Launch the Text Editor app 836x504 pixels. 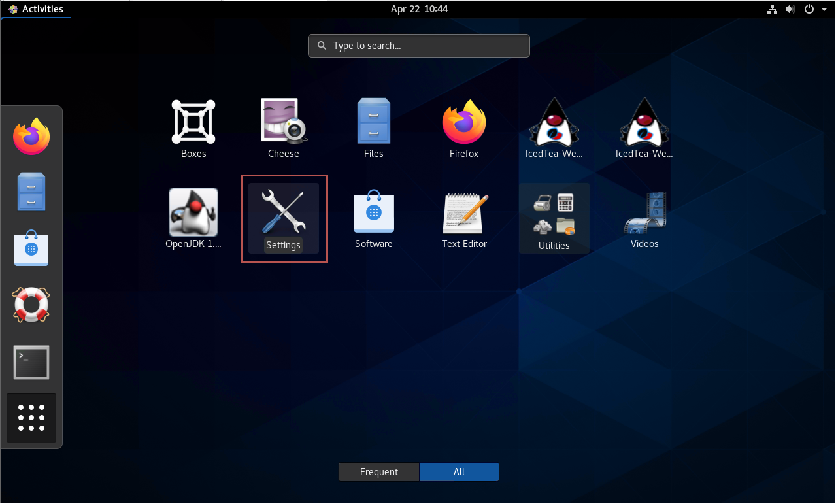(x=464, y=218)
